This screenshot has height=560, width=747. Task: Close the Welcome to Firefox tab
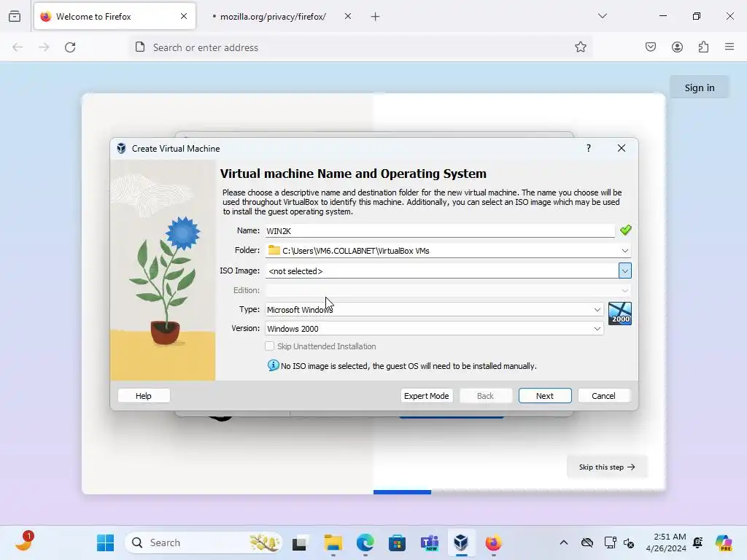coord(184,16)
